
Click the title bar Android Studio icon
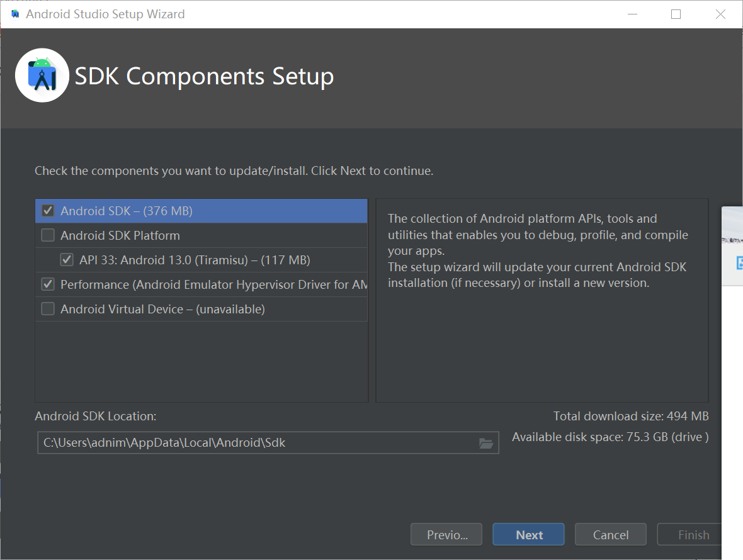(x=15, y=14)
